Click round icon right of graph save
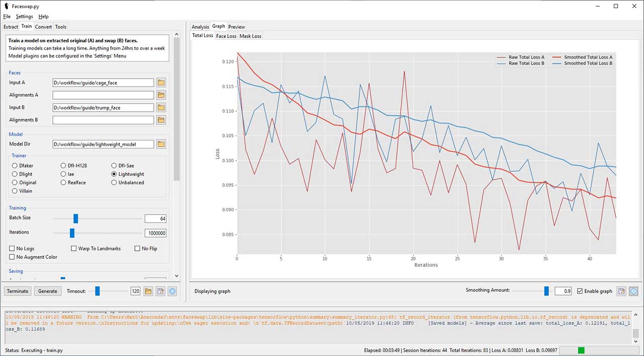Screen dimensions: 644x356 [x=633, y=291]
